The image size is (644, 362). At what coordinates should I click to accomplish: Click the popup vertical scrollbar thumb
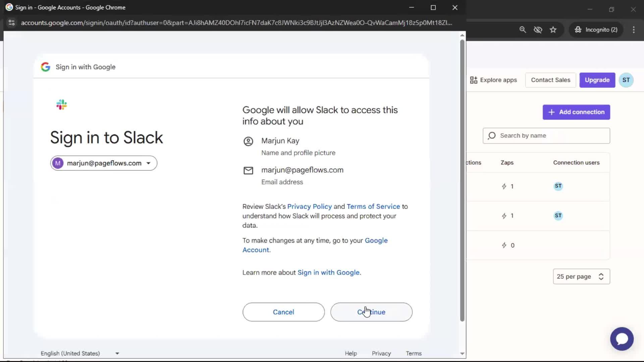462,180
